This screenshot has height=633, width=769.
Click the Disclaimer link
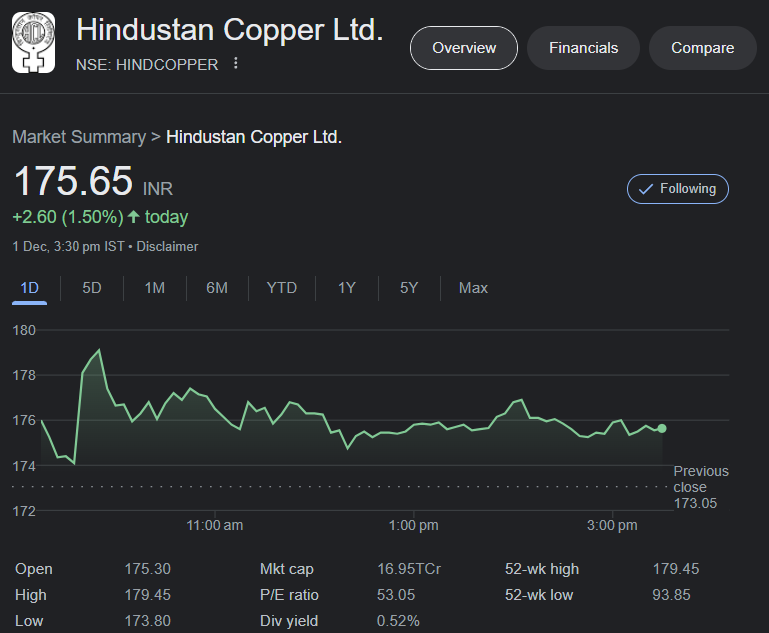167,246
